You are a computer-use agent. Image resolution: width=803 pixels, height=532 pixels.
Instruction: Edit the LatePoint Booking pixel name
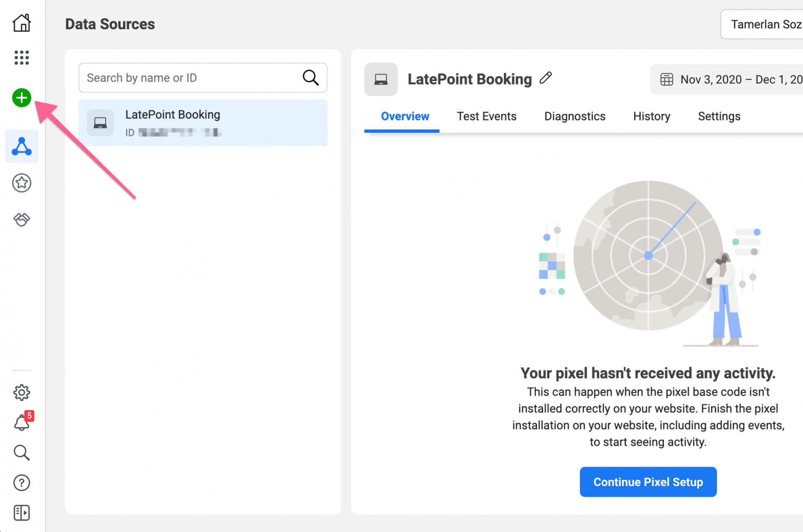pyautogui.click(x=546, y=78)
